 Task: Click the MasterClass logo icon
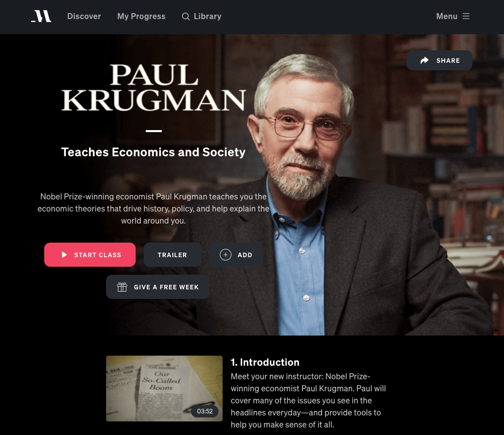[x=41, y=16]
